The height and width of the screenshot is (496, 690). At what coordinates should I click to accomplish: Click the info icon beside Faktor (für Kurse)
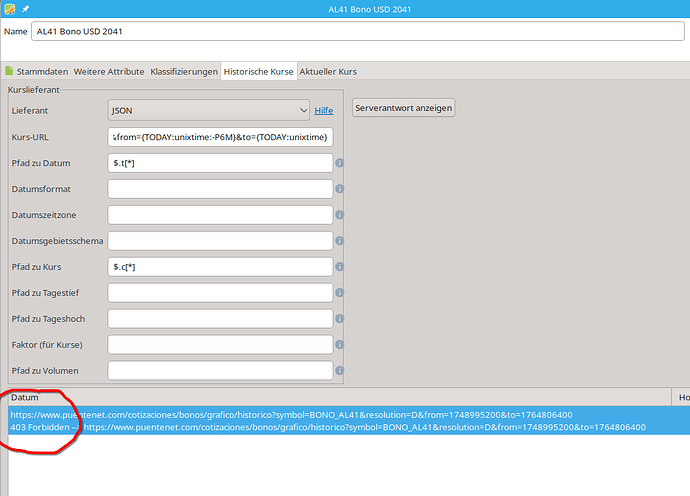pos(340,345)
